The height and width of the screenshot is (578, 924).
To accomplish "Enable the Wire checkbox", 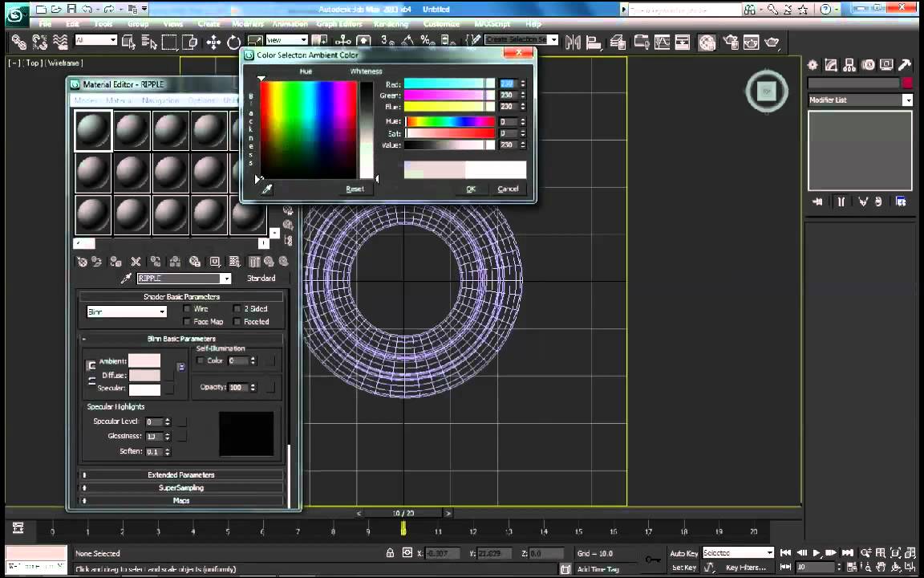I will pos(187,308).
